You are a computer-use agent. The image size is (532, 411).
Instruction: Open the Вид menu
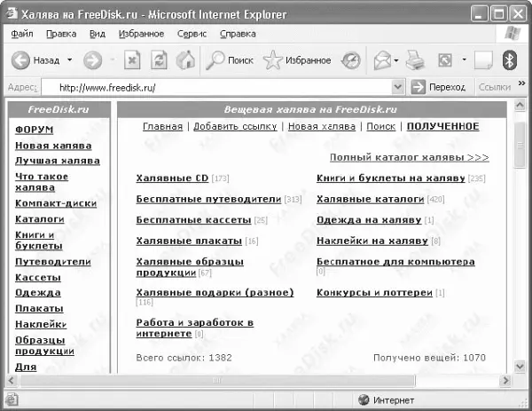pos(98,34)
